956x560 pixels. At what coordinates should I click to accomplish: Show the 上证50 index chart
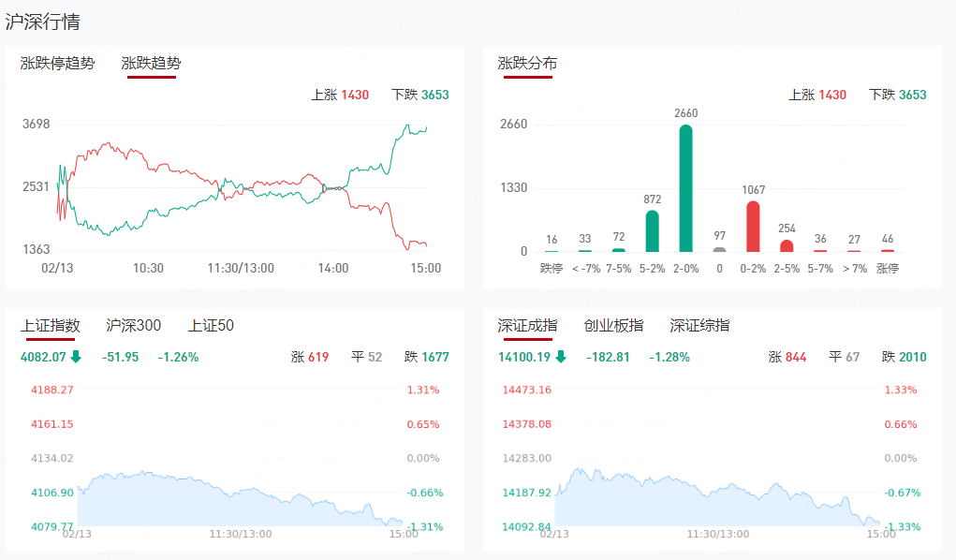point(211,326)
